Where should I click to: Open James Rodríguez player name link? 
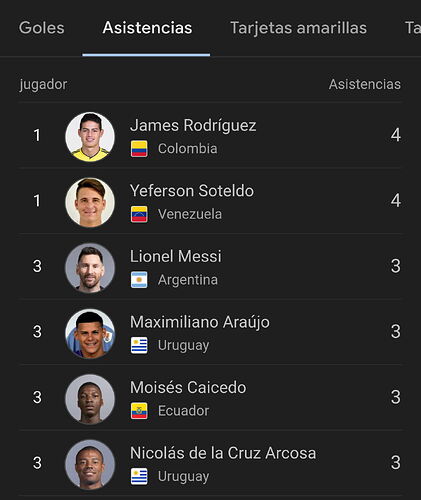(x=193, y=126)
